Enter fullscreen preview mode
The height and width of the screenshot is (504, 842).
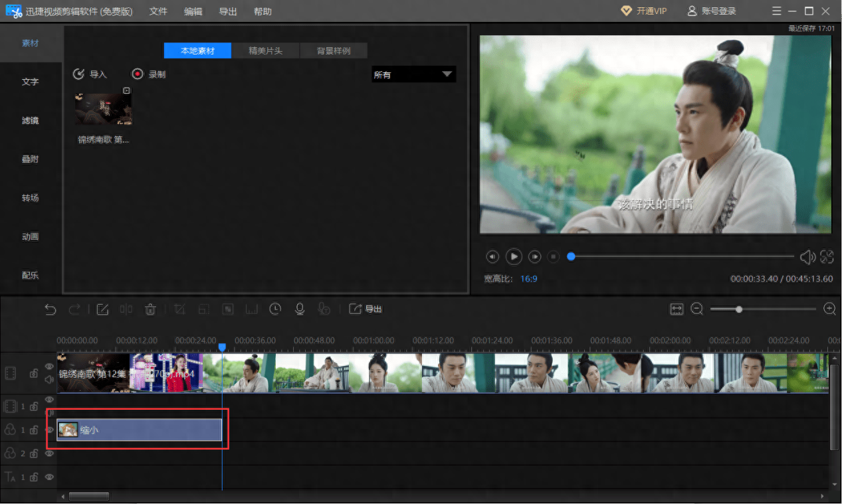click(827, 257)
